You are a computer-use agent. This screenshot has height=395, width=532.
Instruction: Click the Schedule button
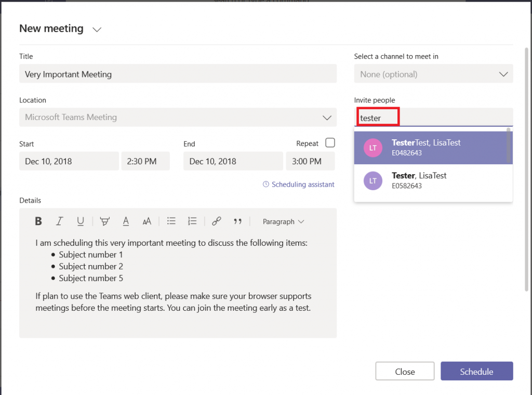tap(476, 371)
